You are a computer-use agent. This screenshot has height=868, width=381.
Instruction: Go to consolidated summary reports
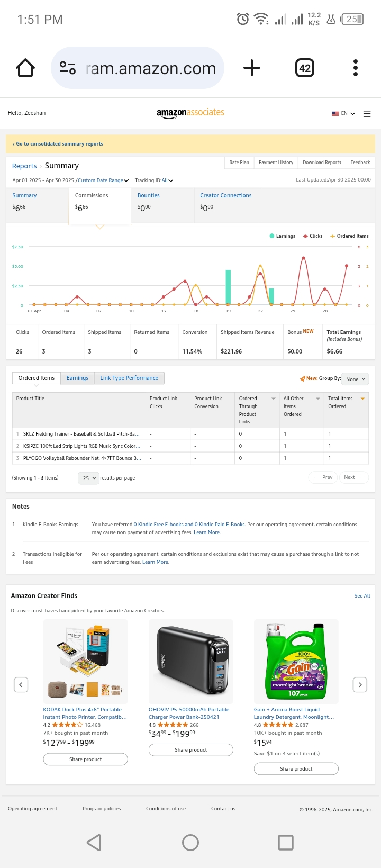point(58,144)
